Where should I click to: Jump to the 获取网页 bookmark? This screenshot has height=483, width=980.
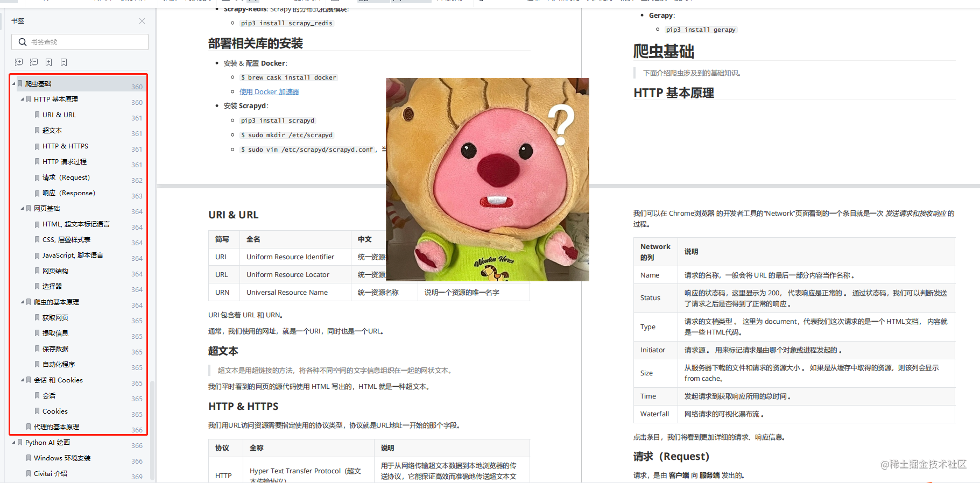(55, 317)
